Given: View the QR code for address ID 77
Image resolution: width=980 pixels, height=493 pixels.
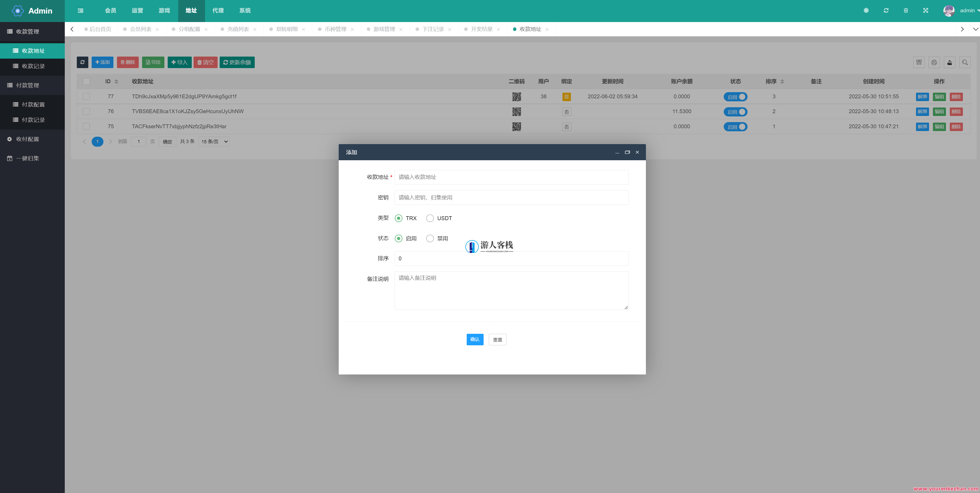Looking at the screenshot, I should pyautogui.click(x=517, y=96).
